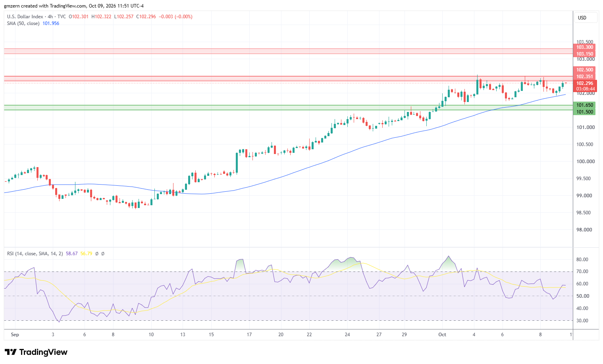
Task: Click the 29 date label on time axis
Action: click(x=404, y=335)
